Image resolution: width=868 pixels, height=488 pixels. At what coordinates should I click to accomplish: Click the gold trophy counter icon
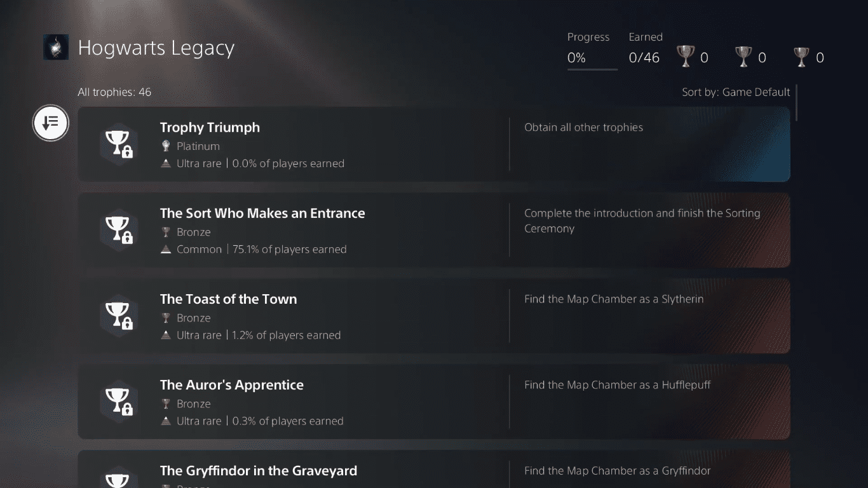(x=686, y=57)
